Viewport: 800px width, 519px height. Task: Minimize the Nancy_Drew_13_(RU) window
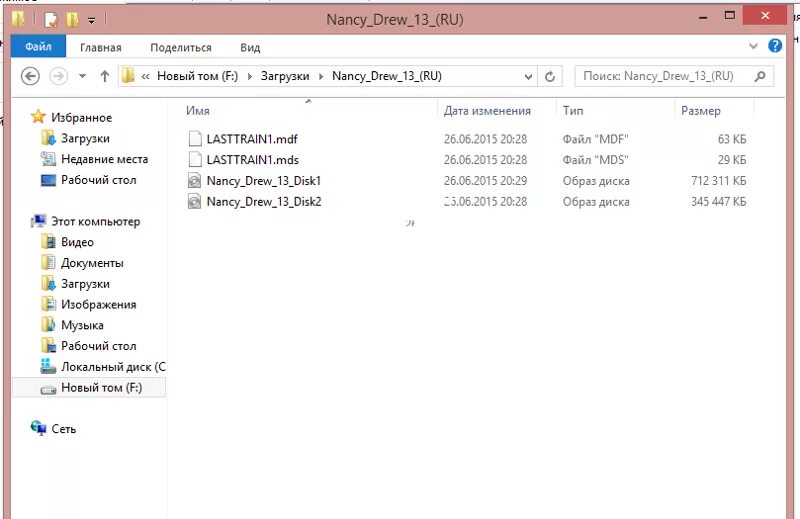pyautogui.click(x=703, y=17)
